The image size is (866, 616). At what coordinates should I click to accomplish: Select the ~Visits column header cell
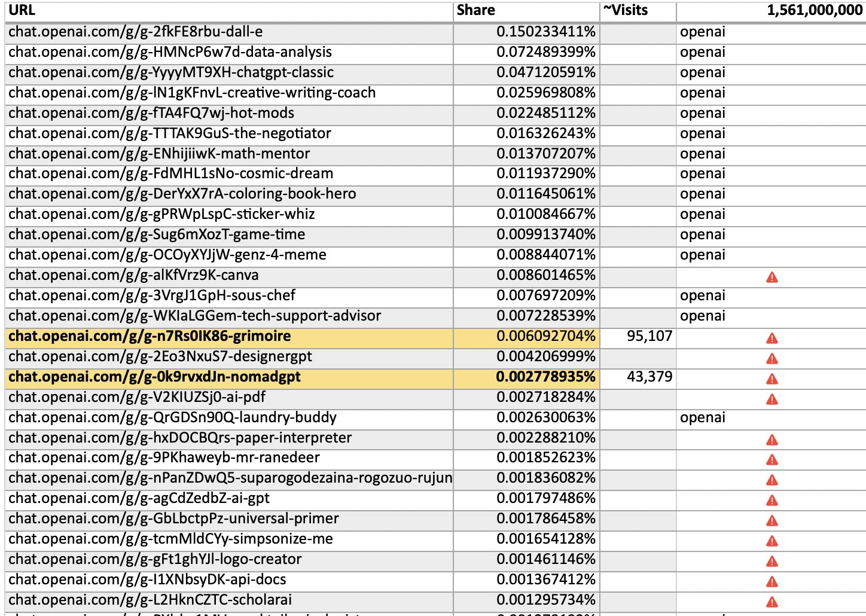click(x=638, y=11)
